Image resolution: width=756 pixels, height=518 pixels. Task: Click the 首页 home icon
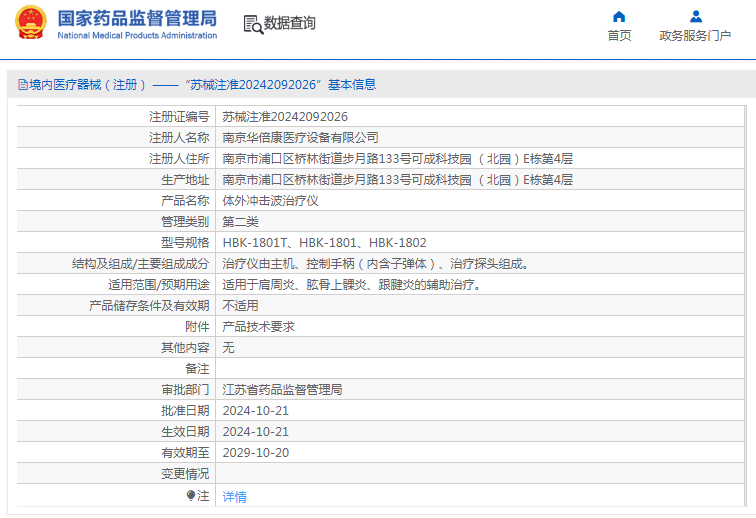point(619,17)
